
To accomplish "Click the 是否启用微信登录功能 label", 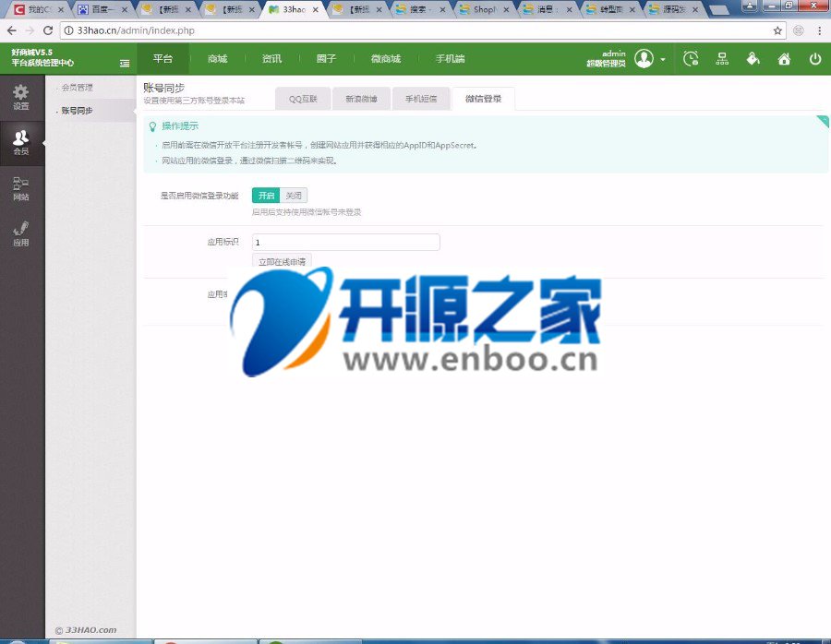I will point(199,196).
